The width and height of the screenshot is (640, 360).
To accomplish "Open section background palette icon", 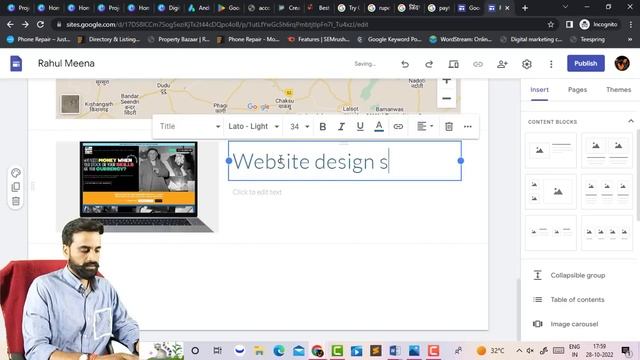I will (16, 173).
